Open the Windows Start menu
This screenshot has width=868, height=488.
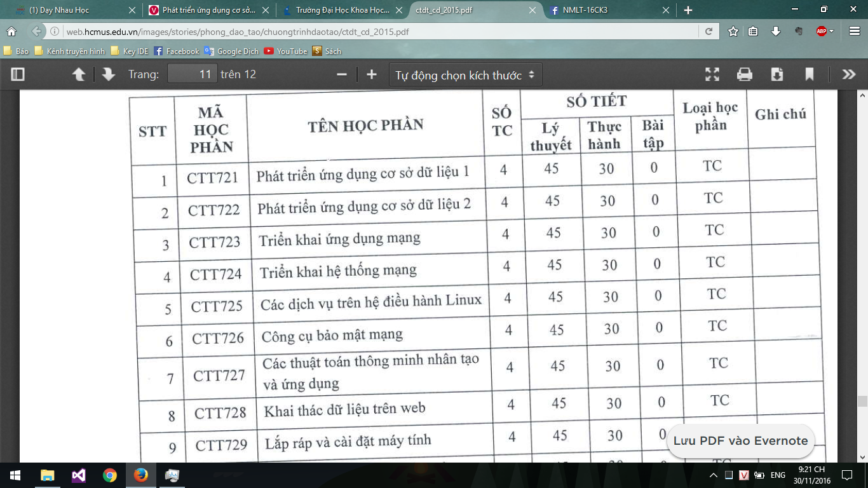tap(15, 475)
